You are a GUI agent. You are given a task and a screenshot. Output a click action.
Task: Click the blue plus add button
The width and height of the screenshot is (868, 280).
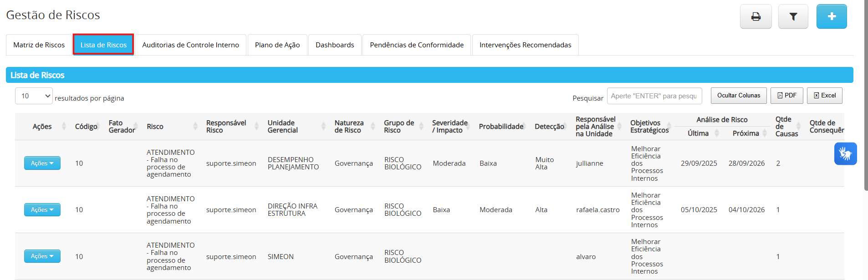(831, 17)
